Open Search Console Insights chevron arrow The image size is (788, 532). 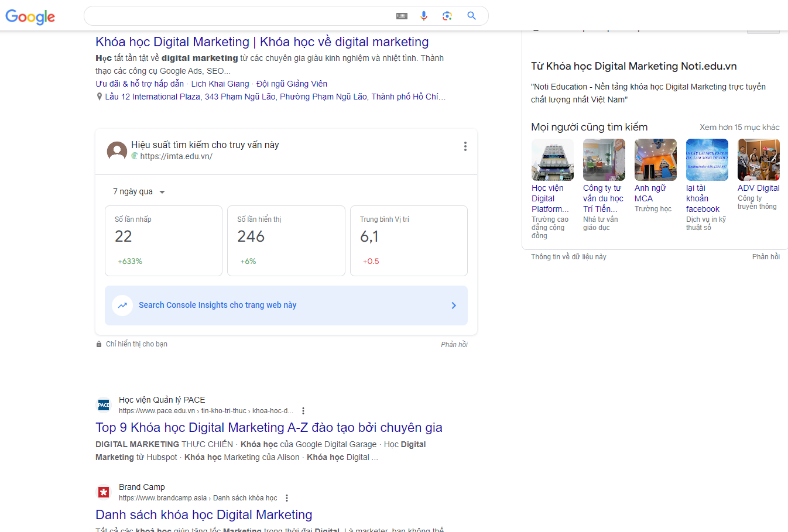[454, 306]
